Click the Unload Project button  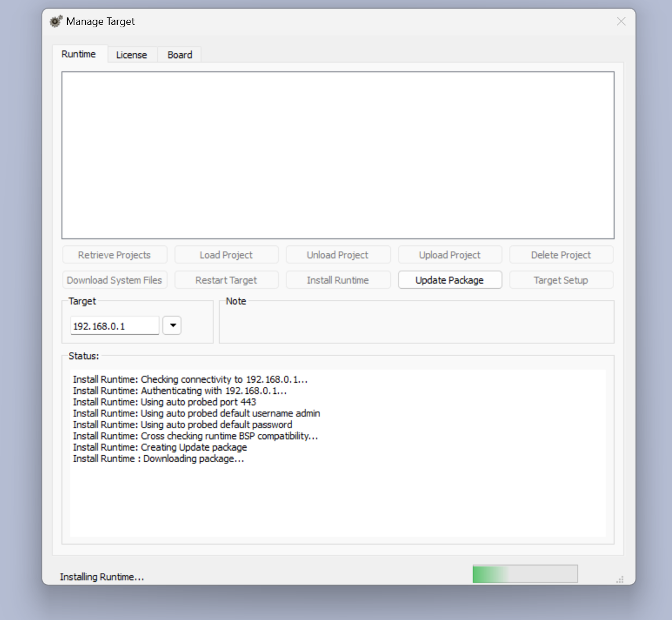coord(337,255)
